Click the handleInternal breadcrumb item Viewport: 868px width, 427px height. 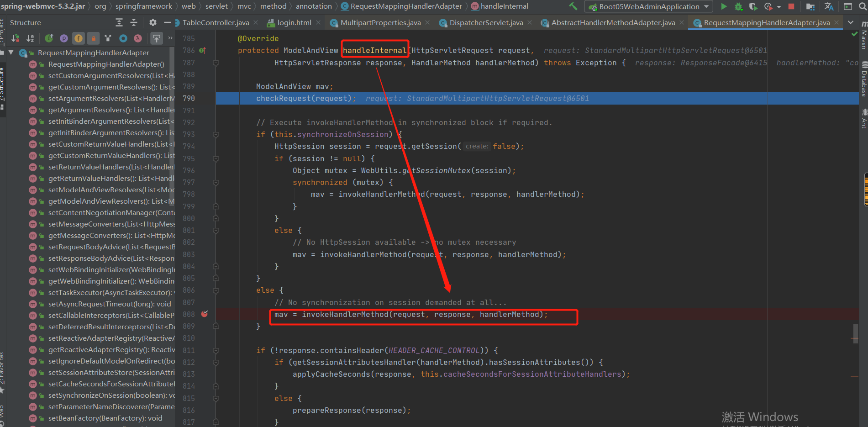(x=500, y=6)
